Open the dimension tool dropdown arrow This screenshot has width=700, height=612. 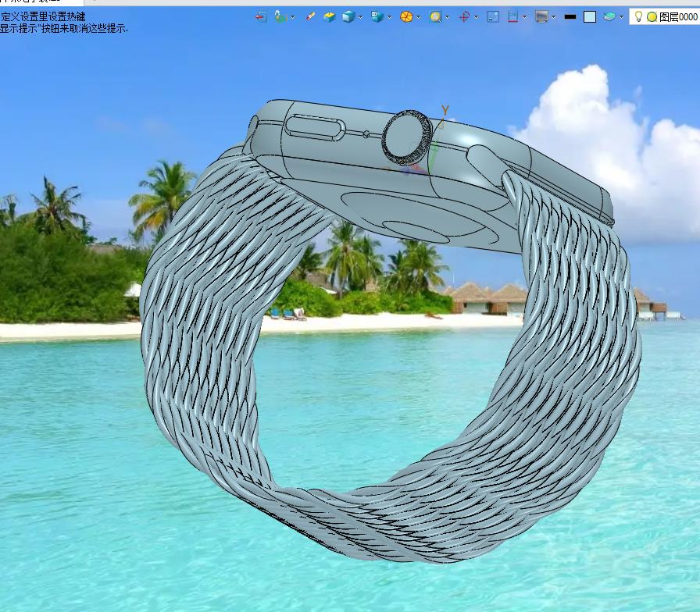pyautogui.click(x=524, y=17)
